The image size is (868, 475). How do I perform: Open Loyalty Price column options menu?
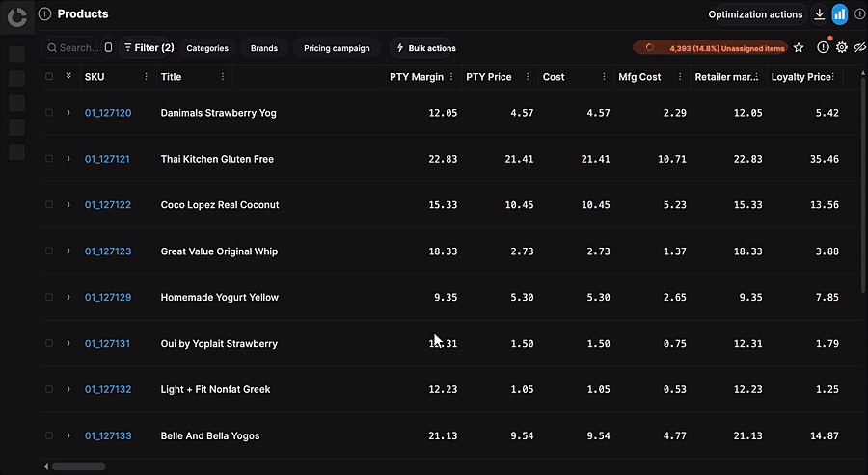pyautogui.click(x=832, y=77)
